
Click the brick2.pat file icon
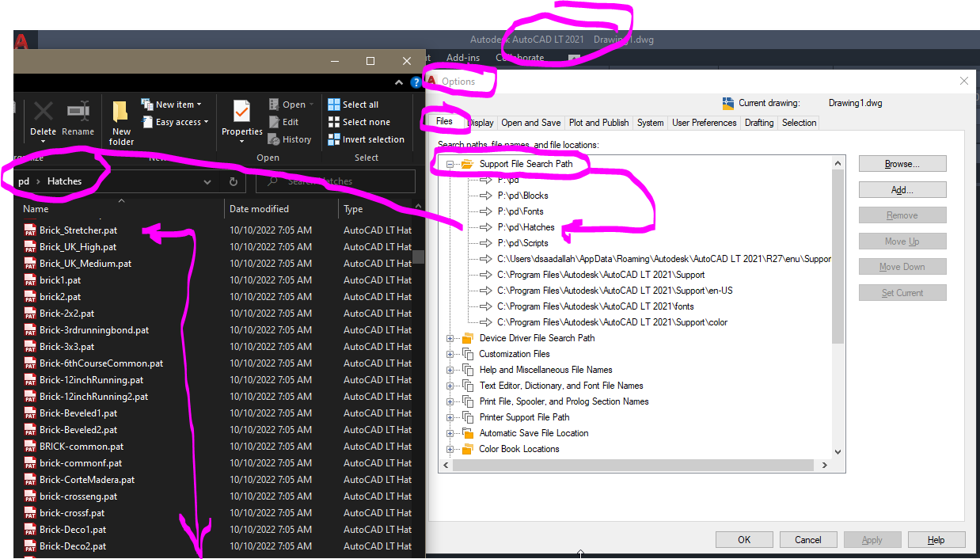(30, 297)
